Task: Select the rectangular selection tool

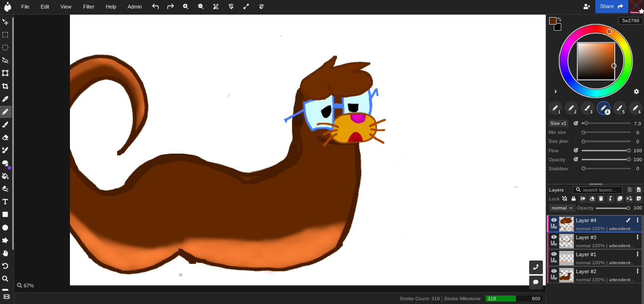Action: (x=5, y=35)
